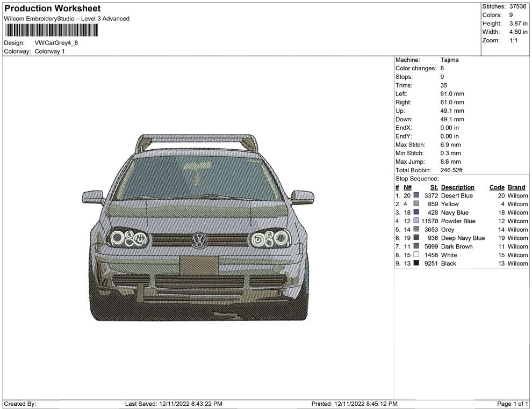This screenshot has width=532, height=409.
Task: Click the Up value 49.1 mm
Action: pos(452,111)
